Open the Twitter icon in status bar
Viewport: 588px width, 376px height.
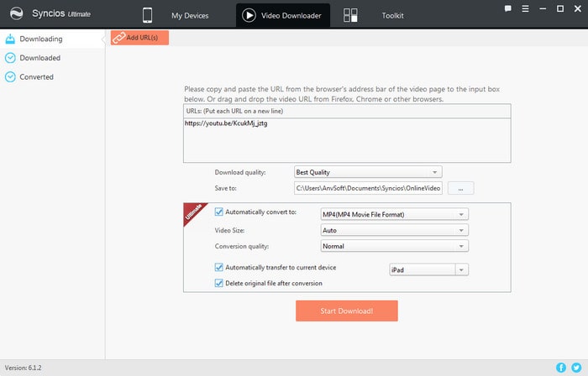tap(576, 368)
